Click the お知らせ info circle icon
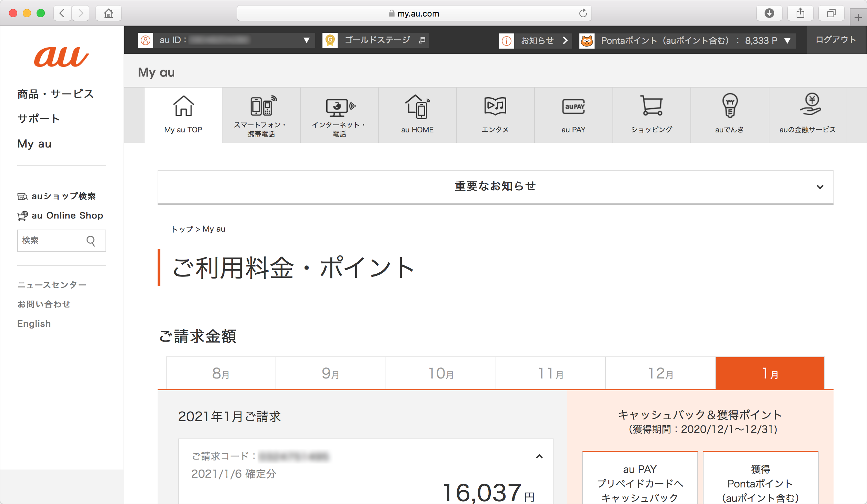The height and width of the screenshot is (504, 867). tap(507, 41)
